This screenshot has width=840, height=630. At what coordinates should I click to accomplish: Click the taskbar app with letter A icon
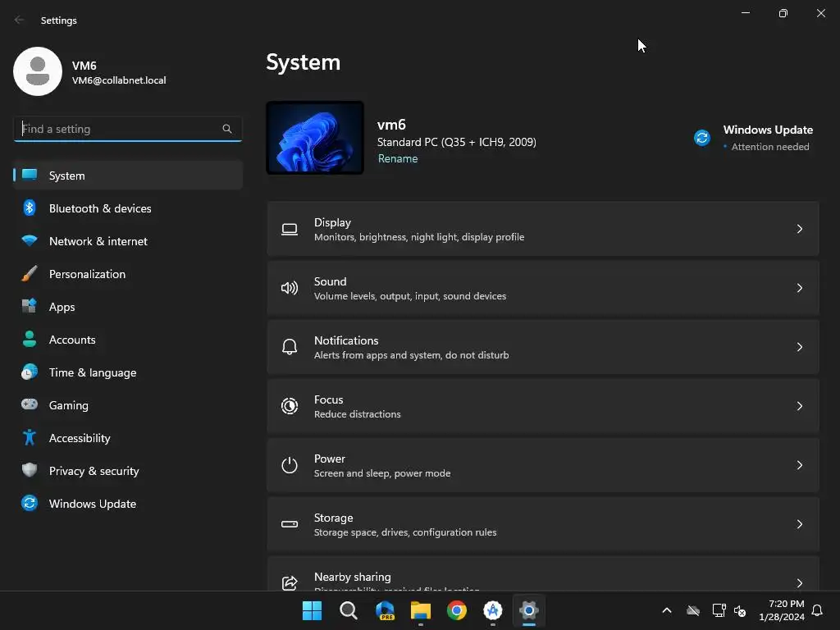point(493,610)
